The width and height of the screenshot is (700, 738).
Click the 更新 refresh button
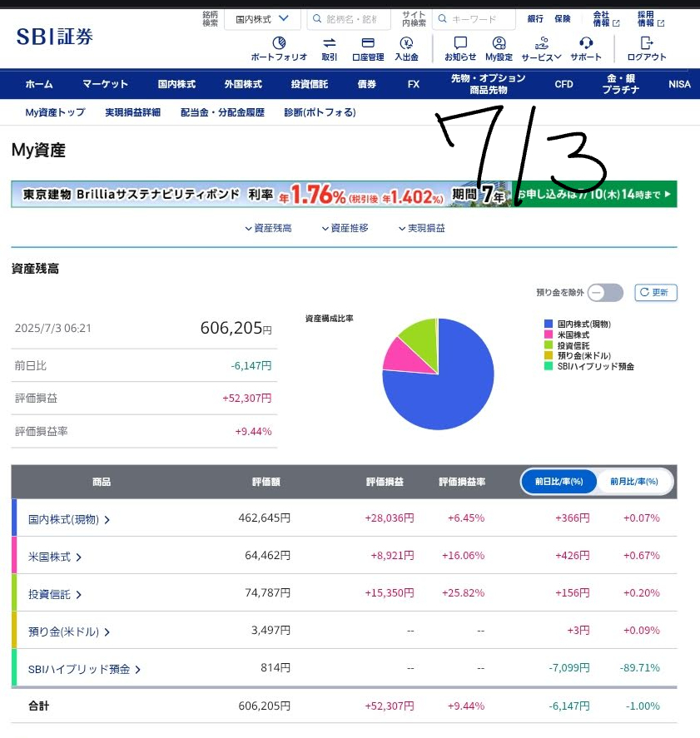tap(656, 293)
